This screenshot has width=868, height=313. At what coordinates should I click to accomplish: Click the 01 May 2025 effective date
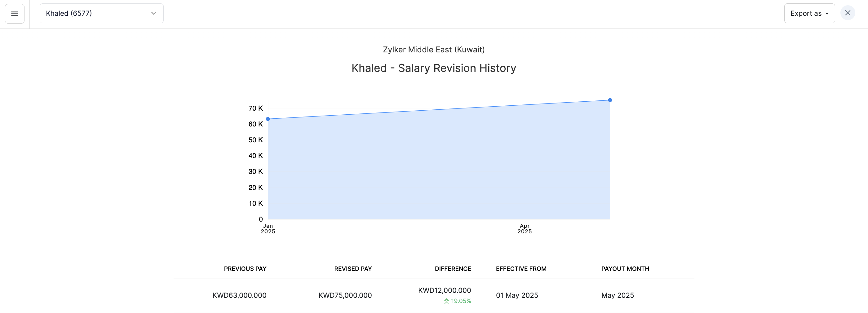pyautogui.click(x=517, y=295)
